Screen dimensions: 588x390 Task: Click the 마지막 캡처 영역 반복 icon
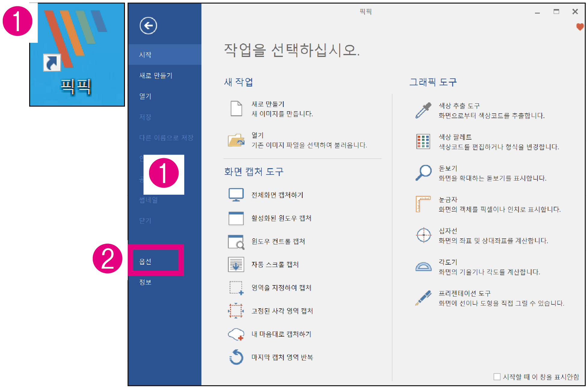pos(236,357)
